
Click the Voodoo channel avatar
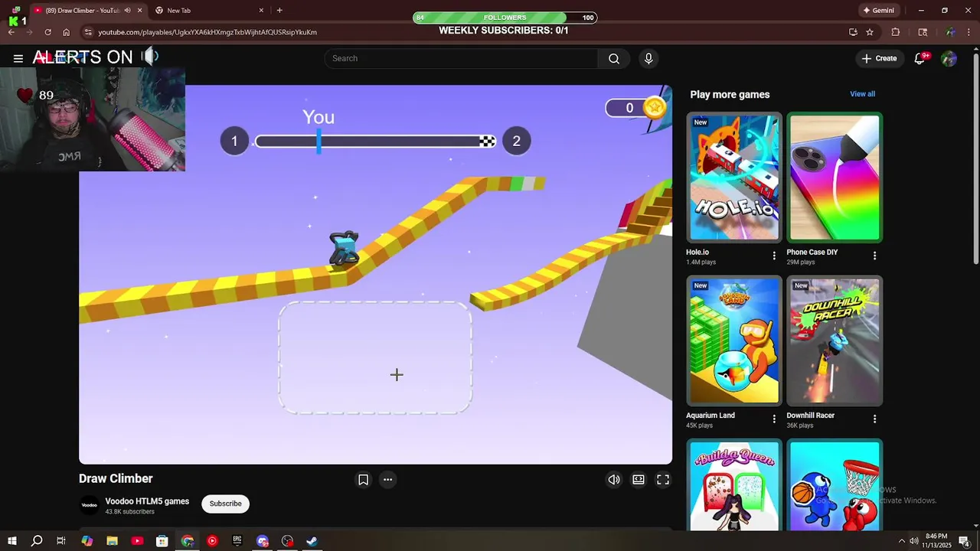coord(90,505)
